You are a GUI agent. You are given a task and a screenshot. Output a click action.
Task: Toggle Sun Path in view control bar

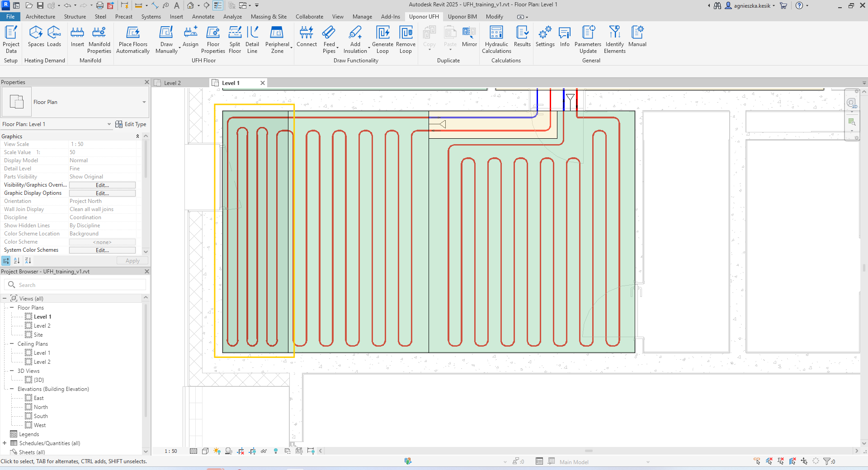pos(217,451)
